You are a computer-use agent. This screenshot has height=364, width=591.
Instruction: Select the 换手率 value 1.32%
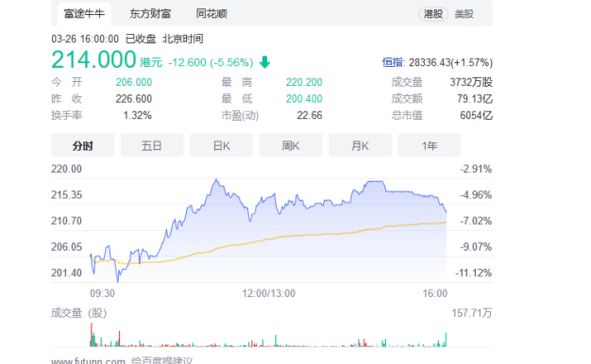138,115
